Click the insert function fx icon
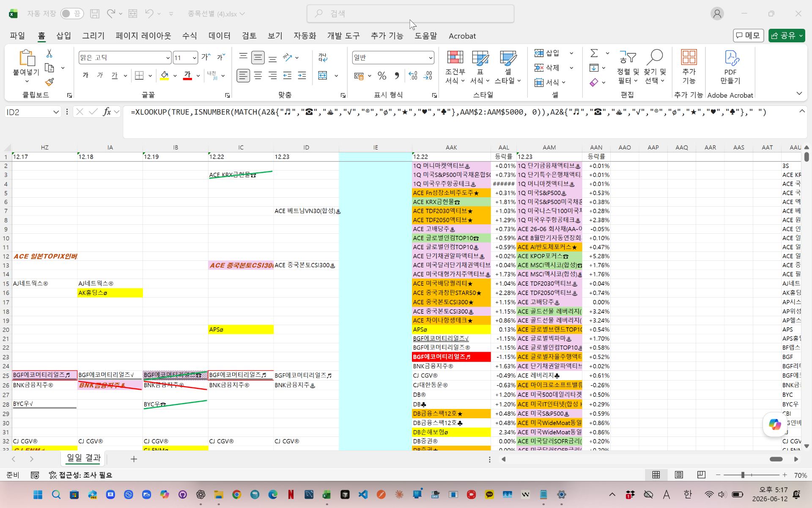Image resolution: width=812 pixels, height=508 pixels. click(107, 112)
